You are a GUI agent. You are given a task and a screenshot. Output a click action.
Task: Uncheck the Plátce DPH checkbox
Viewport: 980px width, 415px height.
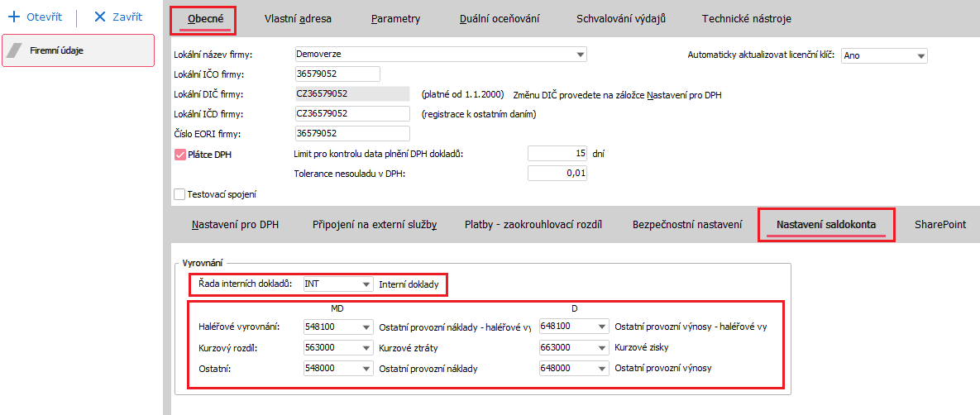coord(180,155)
